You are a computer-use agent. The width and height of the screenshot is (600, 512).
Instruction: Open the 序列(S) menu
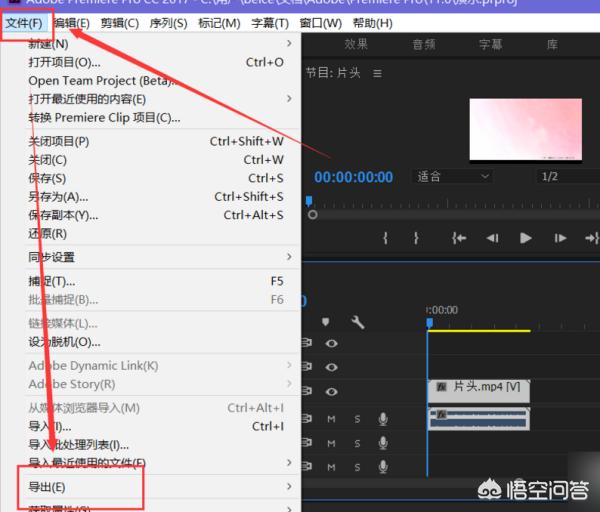(169, 23)
